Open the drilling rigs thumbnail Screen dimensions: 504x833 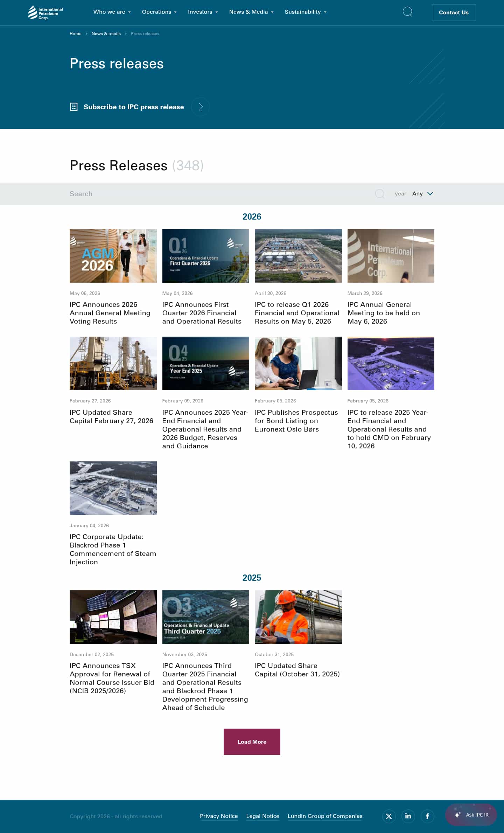[x=113, y=363]
